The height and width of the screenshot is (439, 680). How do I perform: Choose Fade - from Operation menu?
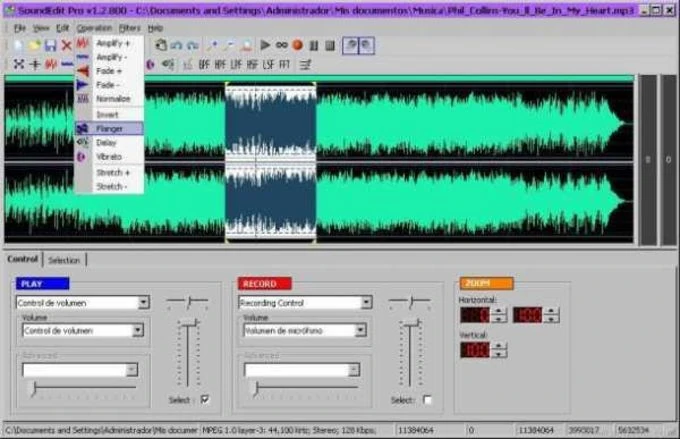109,85
